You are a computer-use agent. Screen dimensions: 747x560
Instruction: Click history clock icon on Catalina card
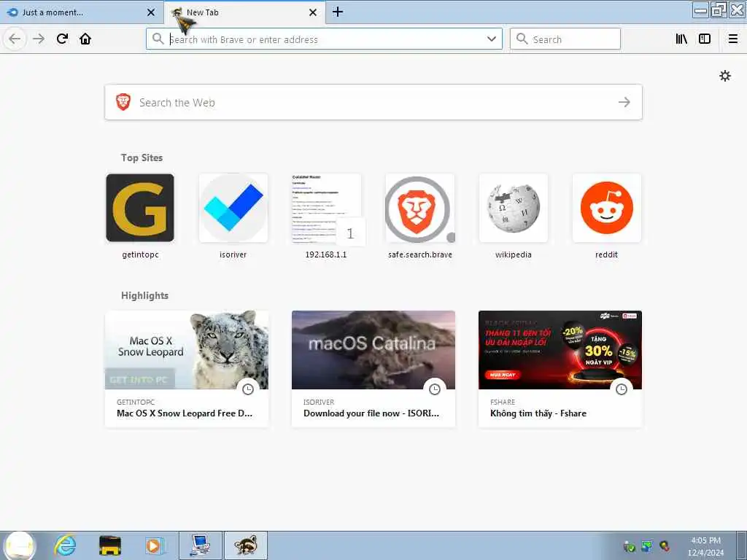point(435,389)
